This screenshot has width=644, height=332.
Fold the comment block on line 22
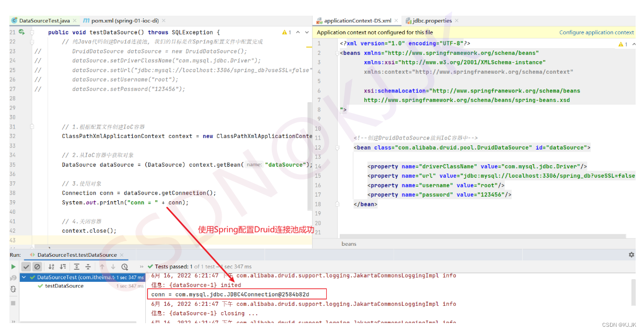click(x=32, y=42)
